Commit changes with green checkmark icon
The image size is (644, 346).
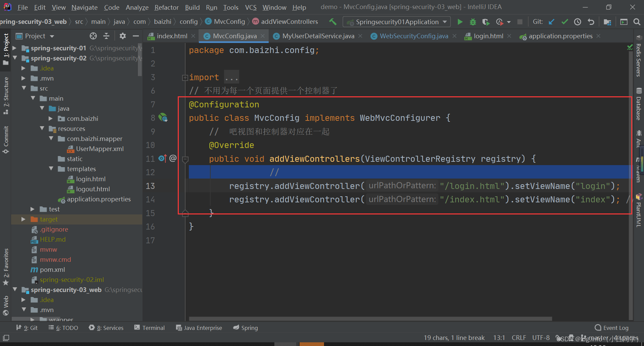click(x=565, y=22)
